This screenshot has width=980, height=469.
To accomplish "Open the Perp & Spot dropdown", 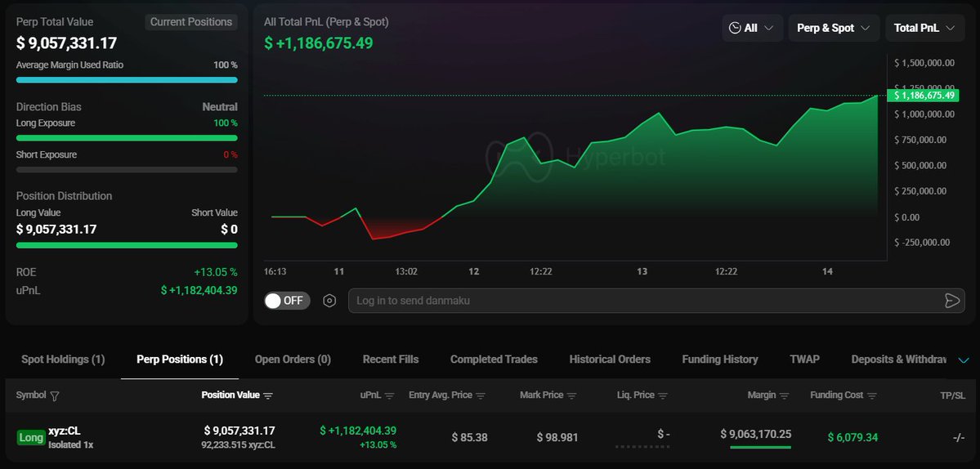I will coord(834,28).
